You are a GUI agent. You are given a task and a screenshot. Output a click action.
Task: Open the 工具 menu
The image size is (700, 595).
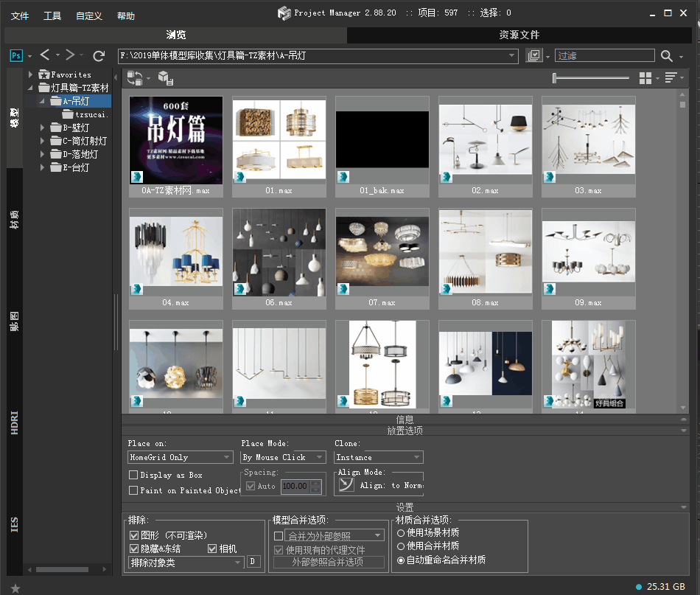(x=52, y=16)
